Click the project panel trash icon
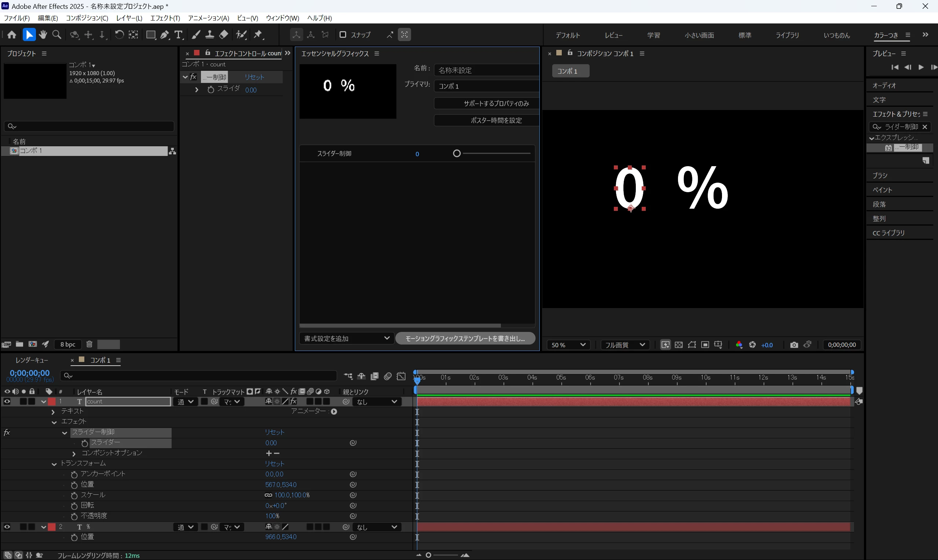 click(x=89, y=344)
